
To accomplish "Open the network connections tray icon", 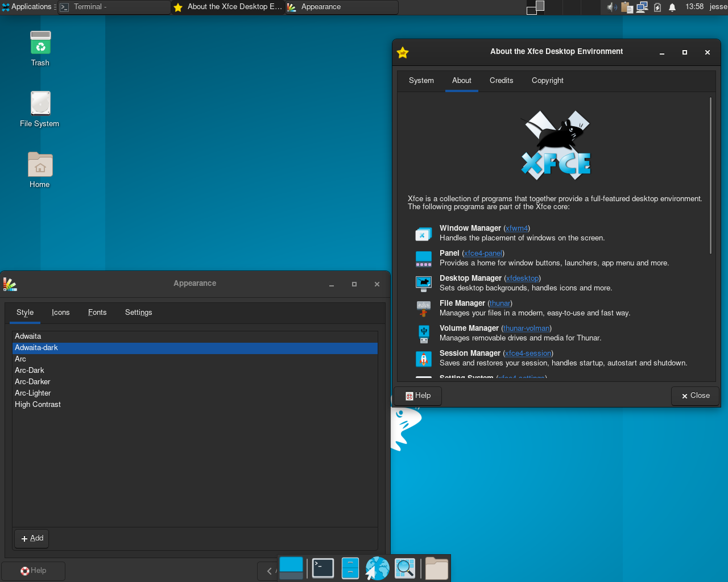I will (x=643, y=7).
